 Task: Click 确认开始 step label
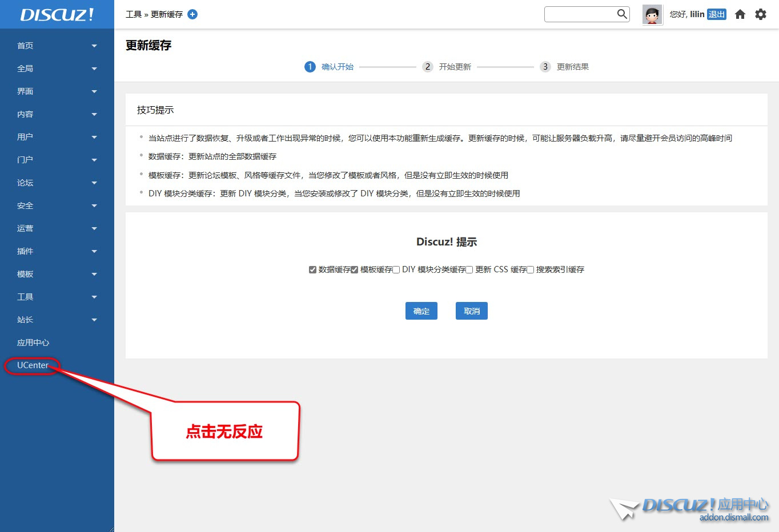(338, 67)
